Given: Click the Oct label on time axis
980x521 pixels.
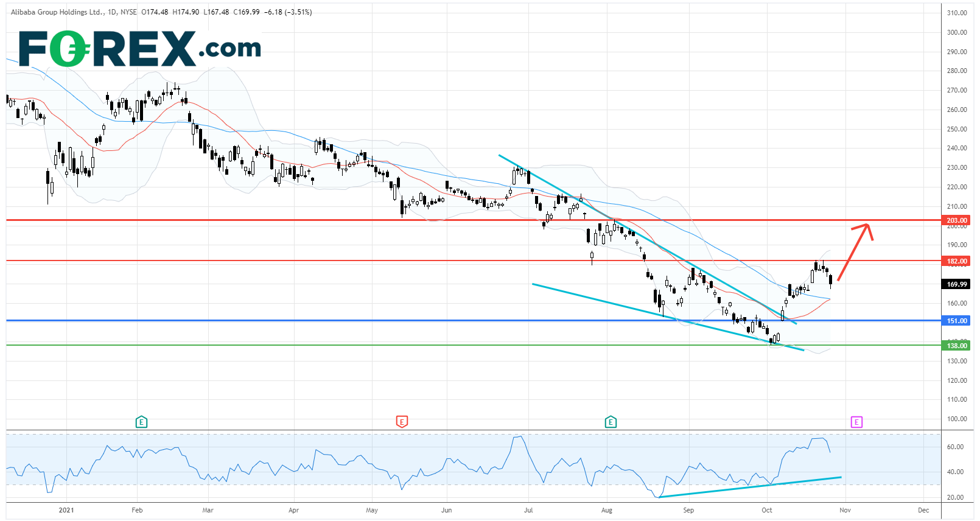Looking at the screenshot, I should pyautogui.click(x=766, y=510).
